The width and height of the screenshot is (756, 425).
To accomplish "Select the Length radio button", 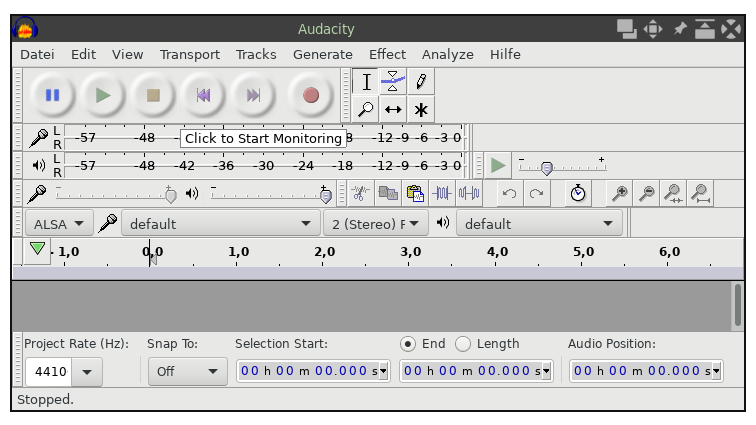I will (x=463, y=344).
